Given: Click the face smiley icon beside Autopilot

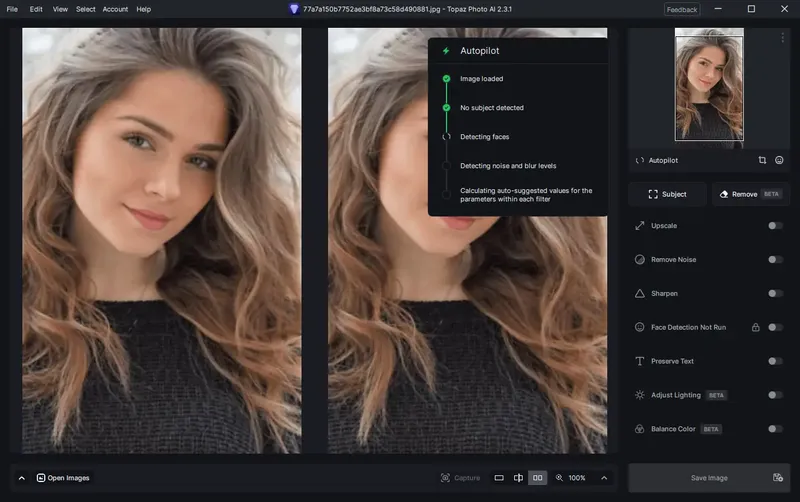Looking at the screenshot, I should [x=779, y=160].
